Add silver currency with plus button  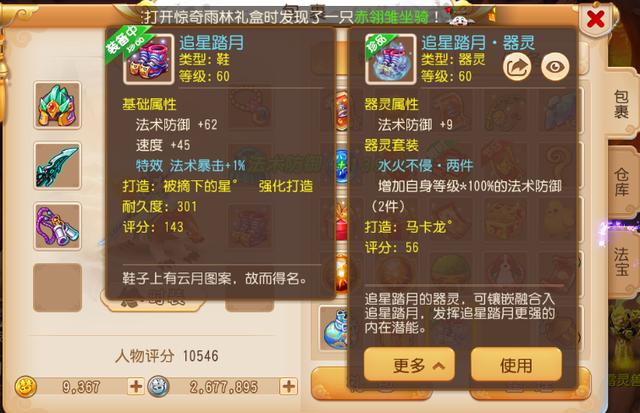[x=289, y=386]
